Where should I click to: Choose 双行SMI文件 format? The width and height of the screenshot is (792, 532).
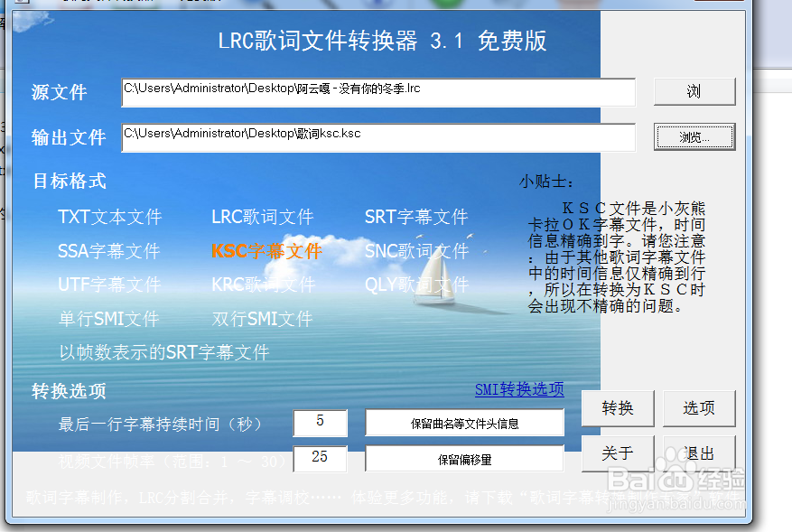[x=263, y=319]
